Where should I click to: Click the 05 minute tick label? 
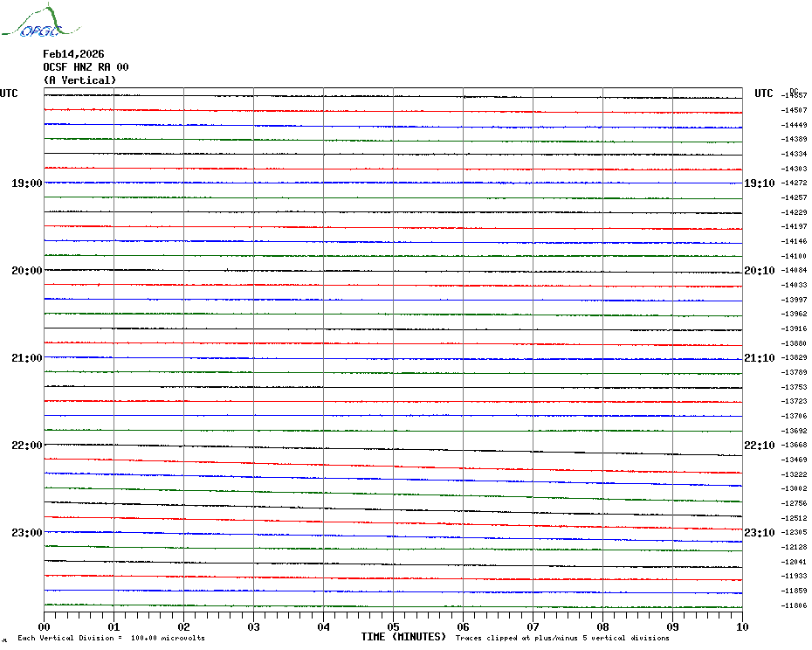tap(394, 626)
